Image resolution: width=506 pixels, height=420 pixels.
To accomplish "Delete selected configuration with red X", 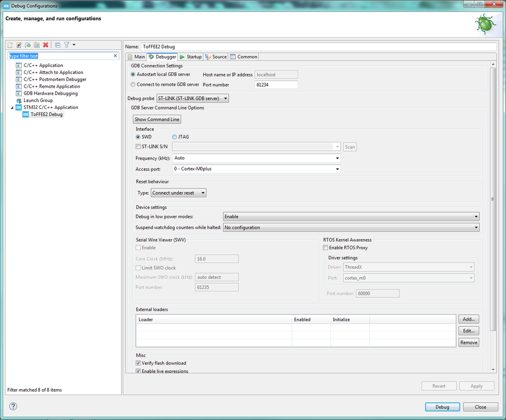I will click(46, 45).
